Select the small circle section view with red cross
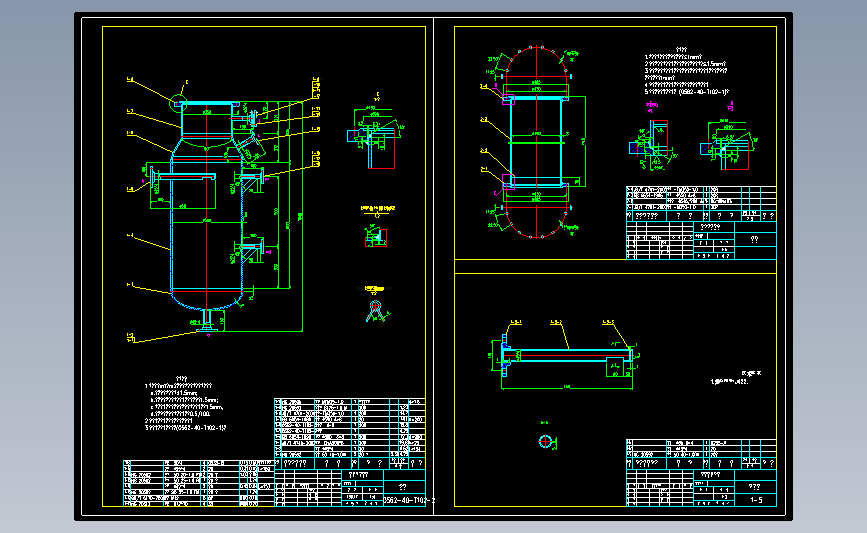This screenshot has width=867, height=533. coord(545,441)
